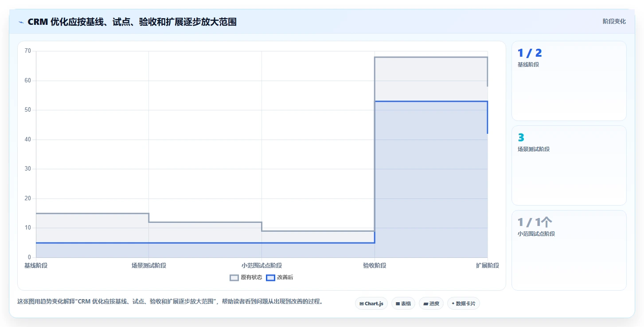Click the blue step line plateau at 53
The height and width of the screenshot is (327, 644).
coord(431,101)
